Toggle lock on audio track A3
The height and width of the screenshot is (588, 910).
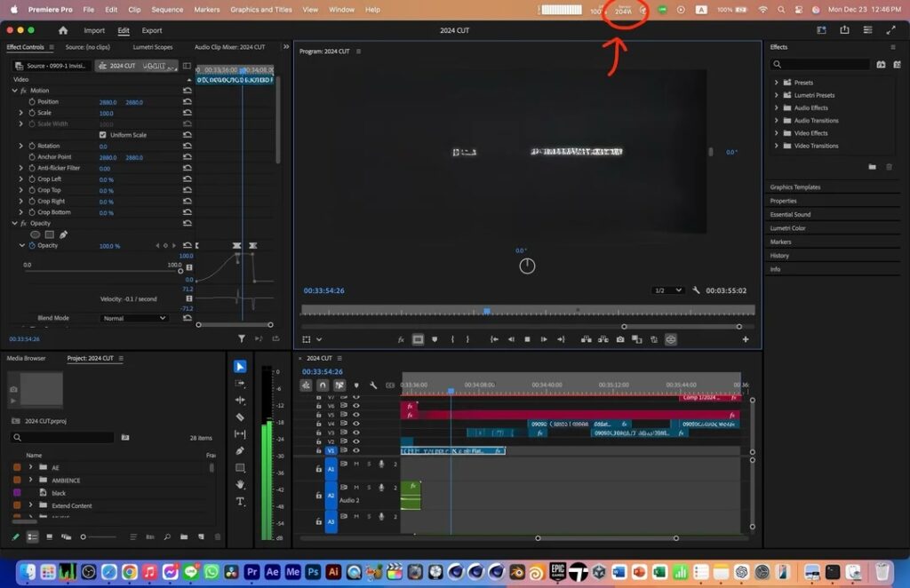tap(319, 521)
